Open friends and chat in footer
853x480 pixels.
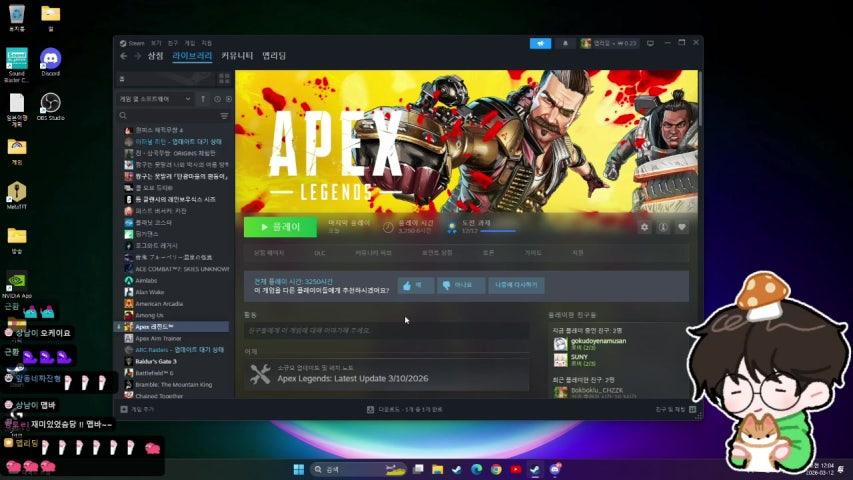[676, 409]
